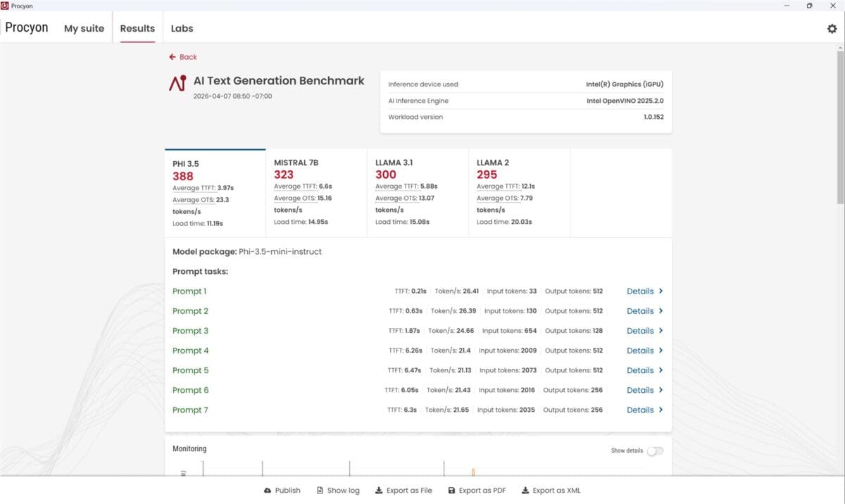Open the settings gear icon
The image size is (845, 504).
(x=832, y=29)
